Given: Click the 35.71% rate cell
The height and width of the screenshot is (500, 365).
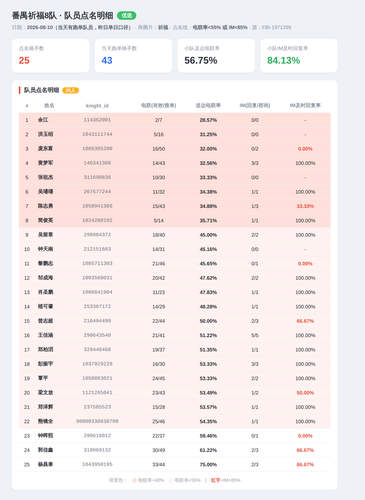Looking at the screenshot, I should 208,220.
